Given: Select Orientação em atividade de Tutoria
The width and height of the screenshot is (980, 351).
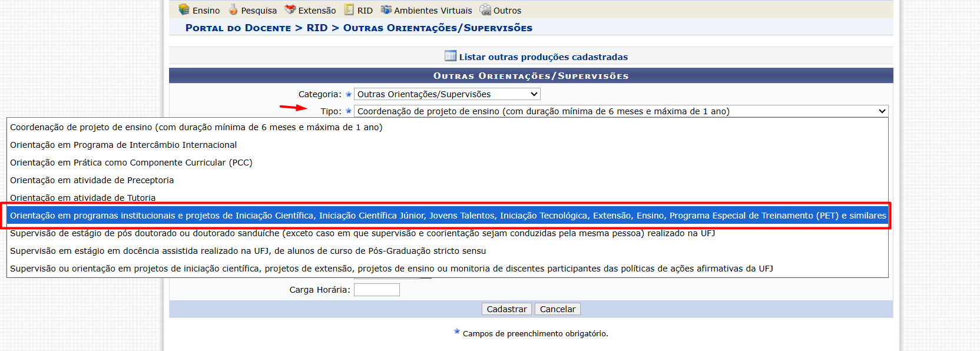Looking at the screenshot, I should coord(447,197).
